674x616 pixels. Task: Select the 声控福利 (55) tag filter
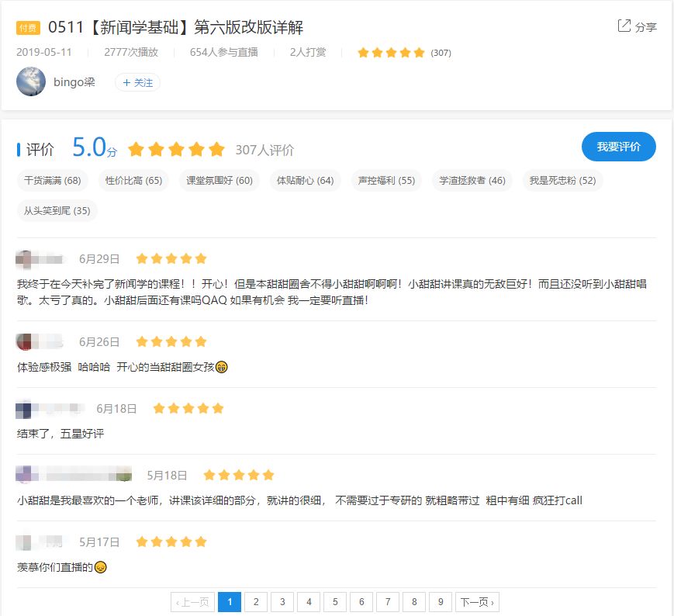tap(385, 180)
